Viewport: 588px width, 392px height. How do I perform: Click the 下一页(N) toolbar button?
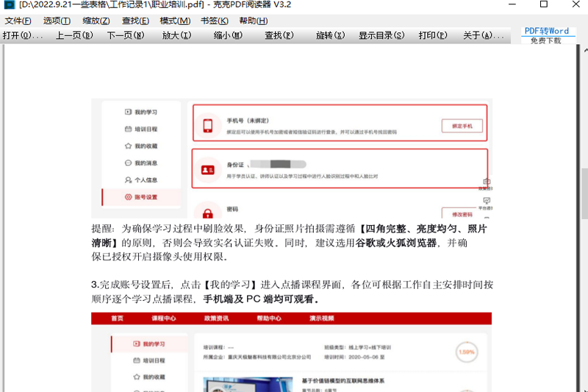(x=126, y=35)
